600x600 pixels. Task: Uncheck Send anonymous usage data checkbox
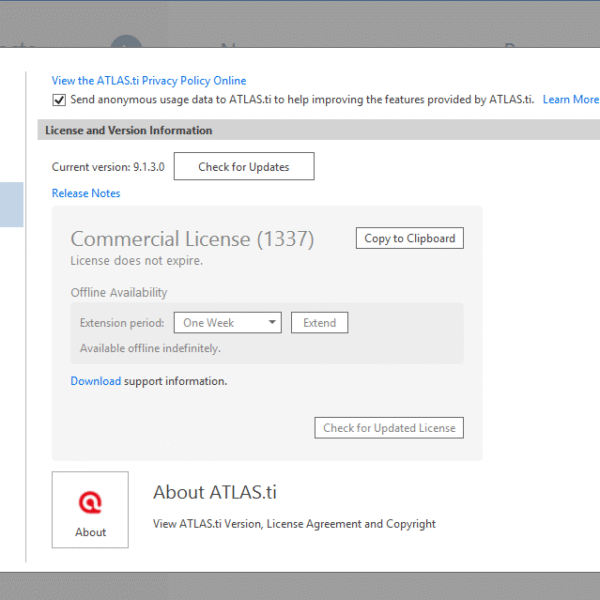[59, 100]
